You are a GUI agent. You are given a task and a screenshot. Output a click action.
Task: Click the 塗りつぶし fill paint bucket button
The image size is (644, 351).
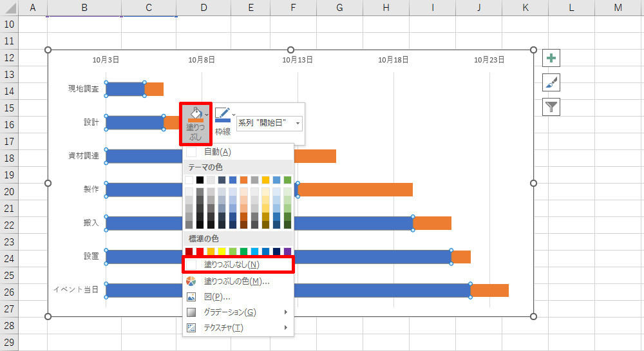(x=196, y=124)
